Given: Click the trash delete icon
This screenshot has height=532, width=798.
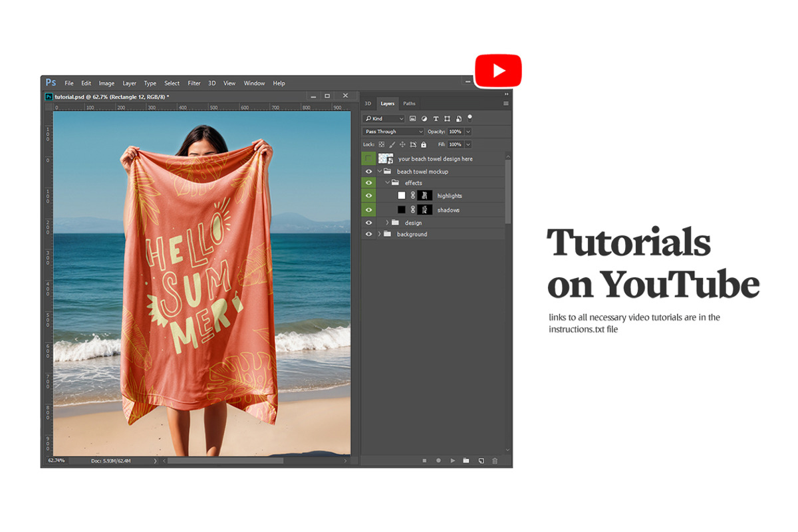Looking at the screenshot, I should pos(495,460).
